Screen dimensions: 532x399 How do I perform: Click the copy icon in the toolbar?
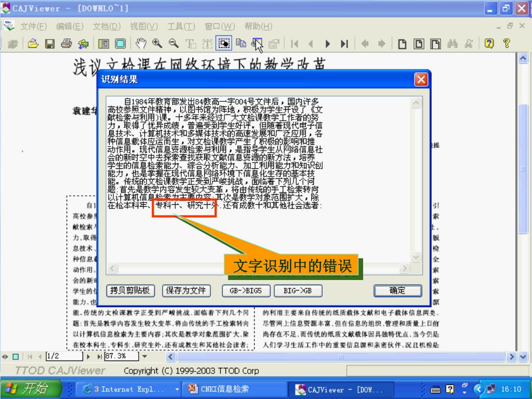pos(241,43)
